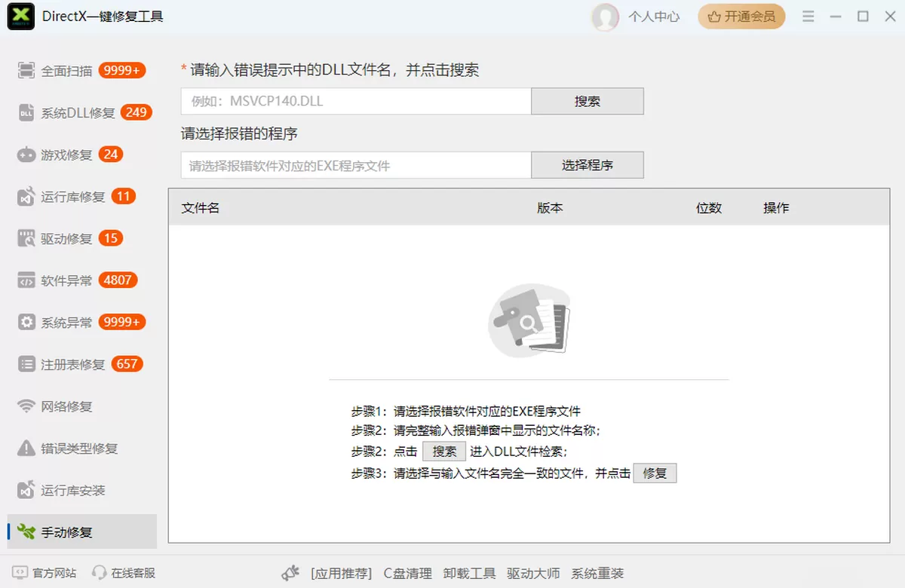Click the user avatar icon
The width and height of the screenshot is (905, 588).
(x=605, y=17)
